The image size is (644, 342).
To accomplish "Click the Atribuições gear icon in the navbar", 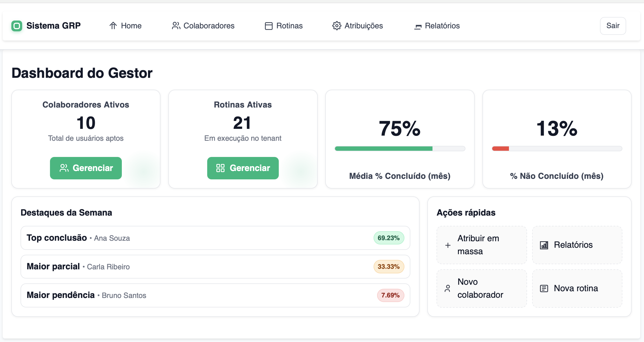I will 337,26.
